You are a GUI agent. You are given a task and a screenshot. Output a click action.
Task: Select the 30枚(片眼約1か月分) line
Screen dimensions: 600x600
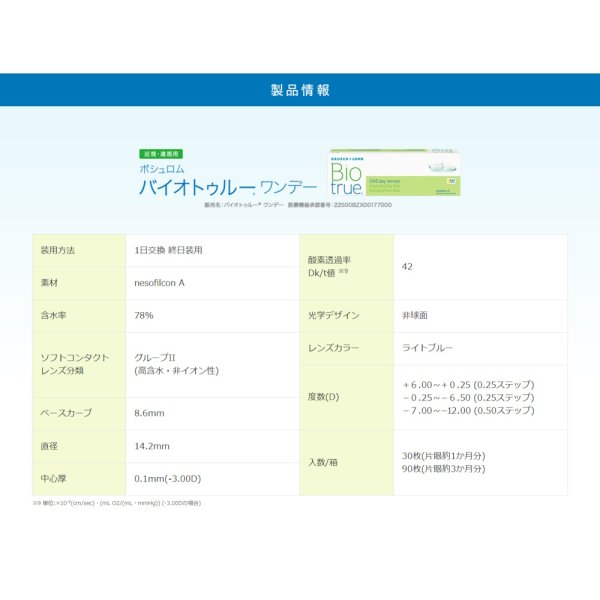click(x=443, y=456)
